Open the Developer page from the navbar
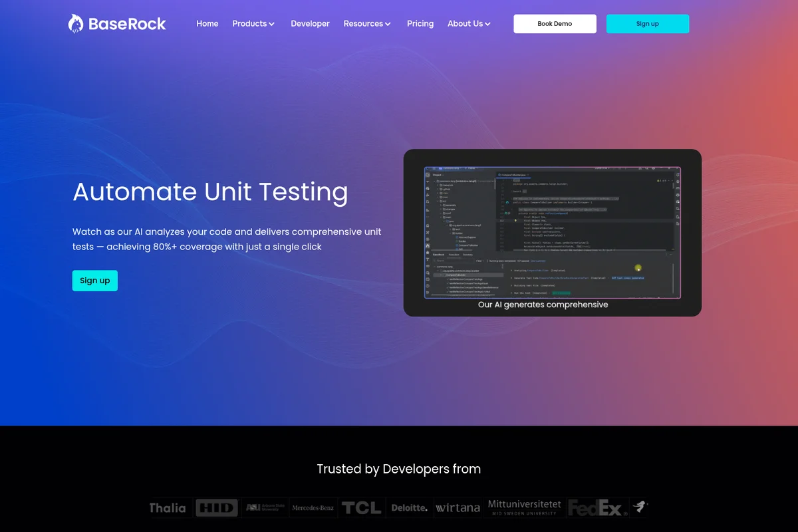This screenshot has height=532, width=798. (x=310, y=23)
